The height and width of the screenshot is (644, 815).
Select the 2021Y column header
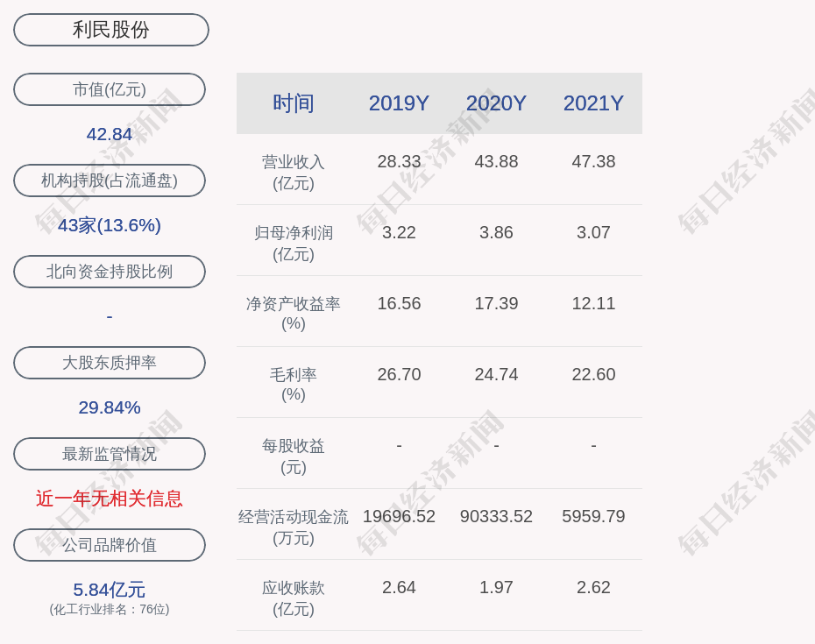coord(593,103)
